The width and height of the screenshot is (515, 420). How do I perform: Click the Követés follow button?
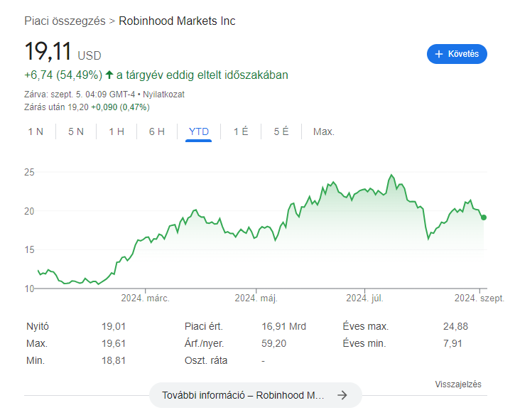click(457, 54)
